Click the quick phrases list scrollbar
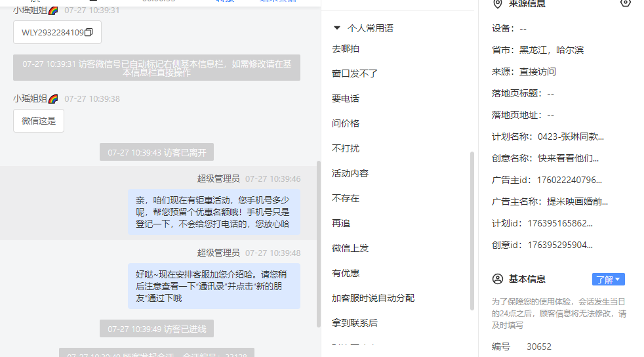 click(x=472, y=231)
